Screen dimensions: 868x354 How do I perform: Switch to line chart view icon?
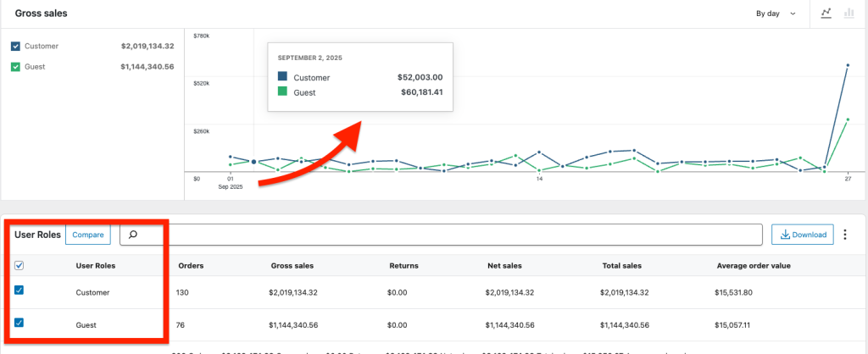pyautogui.click(x=826, y=14)
